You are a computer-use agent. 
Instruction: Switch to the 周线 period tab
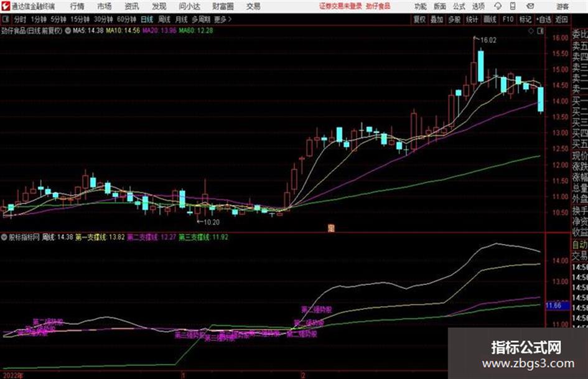tap(164, 19)
